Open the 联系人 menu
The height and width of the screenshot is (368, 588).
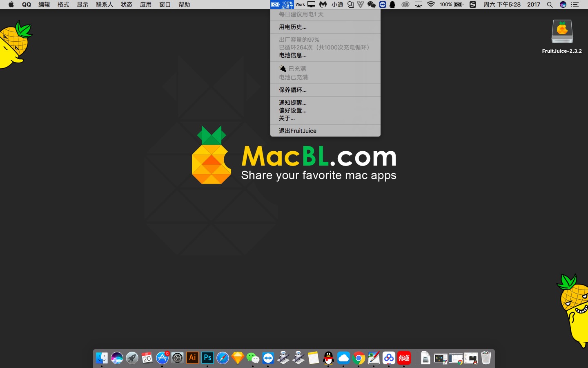[105, 4]
